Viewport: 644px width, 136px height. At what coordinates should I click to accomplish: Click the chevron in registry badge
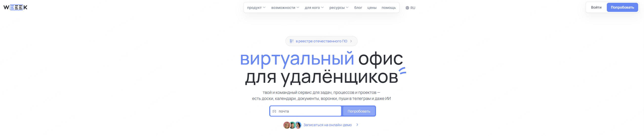351,41
